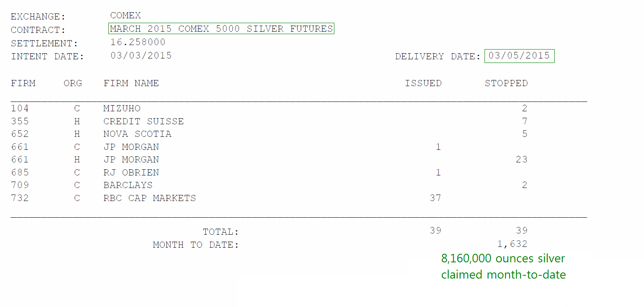
Task: Select the intent date 03/03/2015
Action: (x=141, y=56)
